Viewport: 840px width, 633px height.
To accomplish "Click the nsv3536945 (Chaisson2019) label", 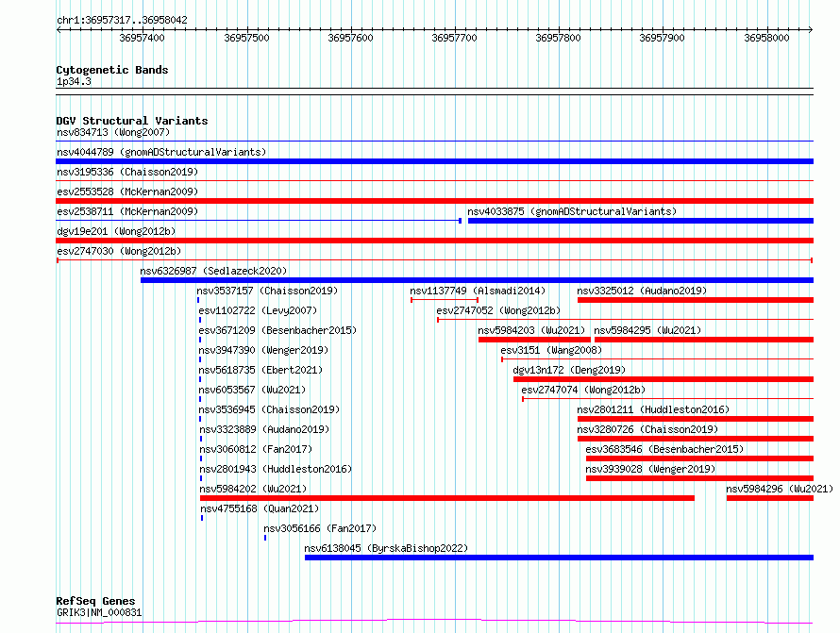I will coord(269,409).
